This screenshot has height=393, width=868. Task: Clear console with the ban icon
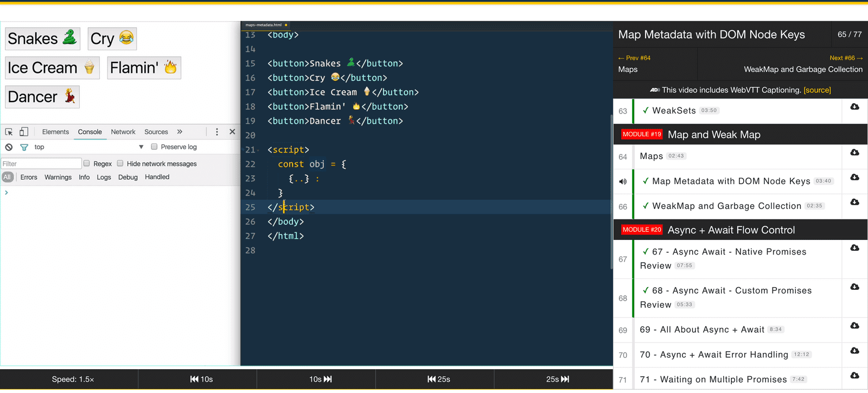(9, 147)
